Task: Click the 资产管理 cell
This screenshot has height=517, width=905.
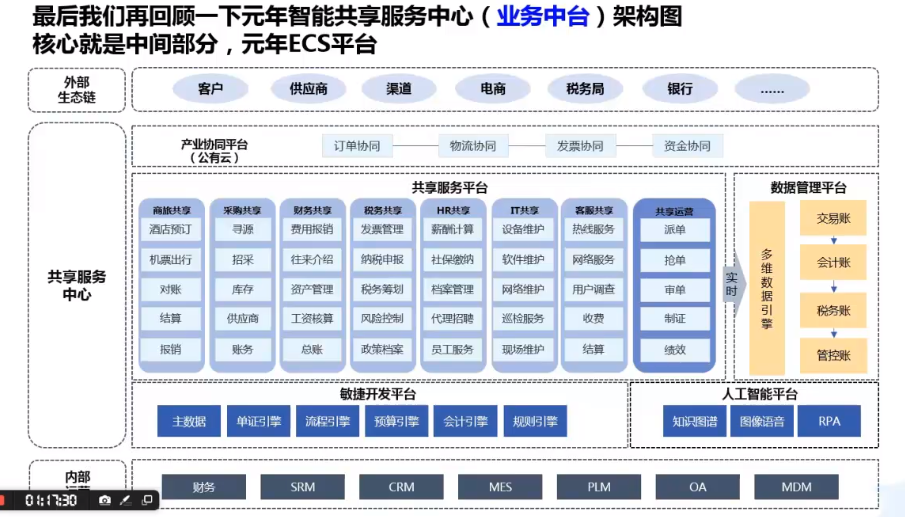Action: coord(312,289)
